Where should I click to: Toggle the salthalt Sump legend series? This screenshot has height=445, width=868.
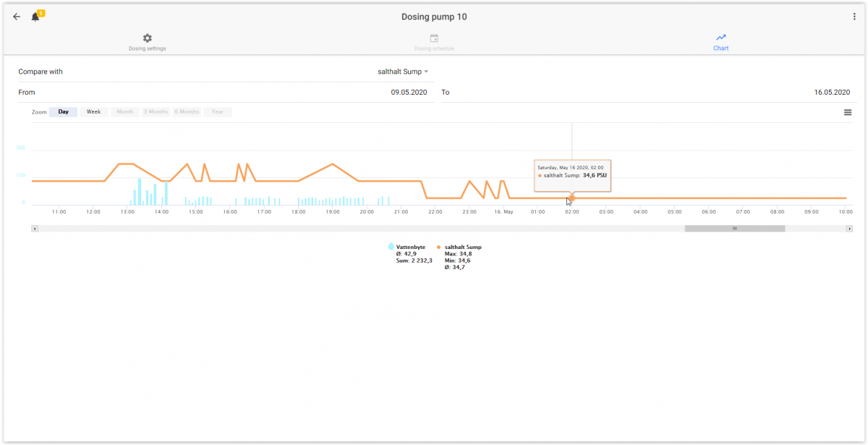(459, 247)
